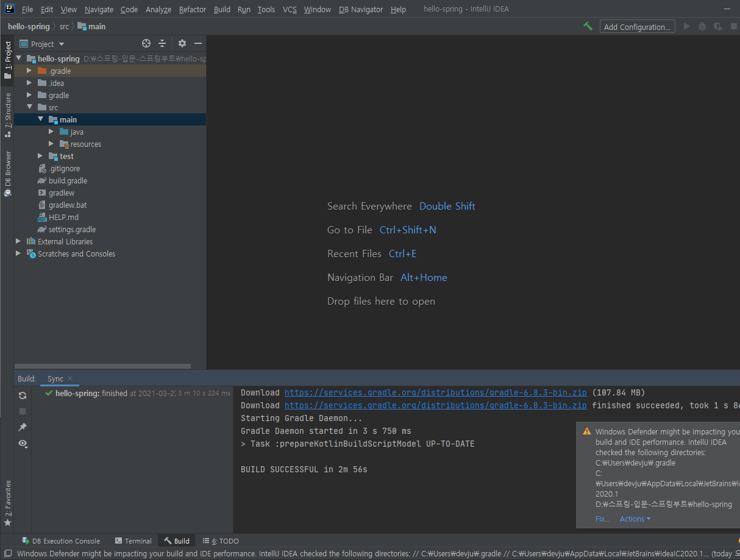Expand the .idea folder arrow
Viewport: 740px width, 560px height.
click(x=29, y=83)
